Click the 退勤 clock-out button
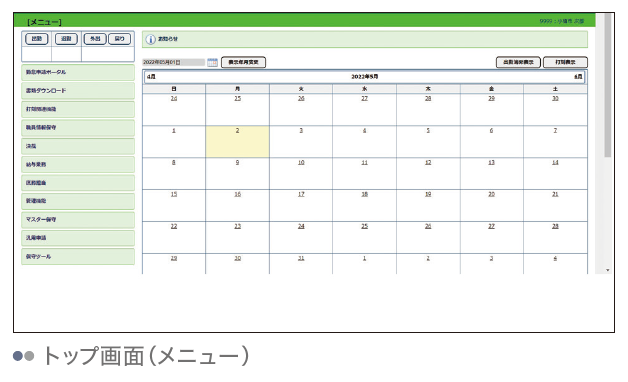Image resolution: width=628 pixels, height=382 pixels. [x=66, y=39]
